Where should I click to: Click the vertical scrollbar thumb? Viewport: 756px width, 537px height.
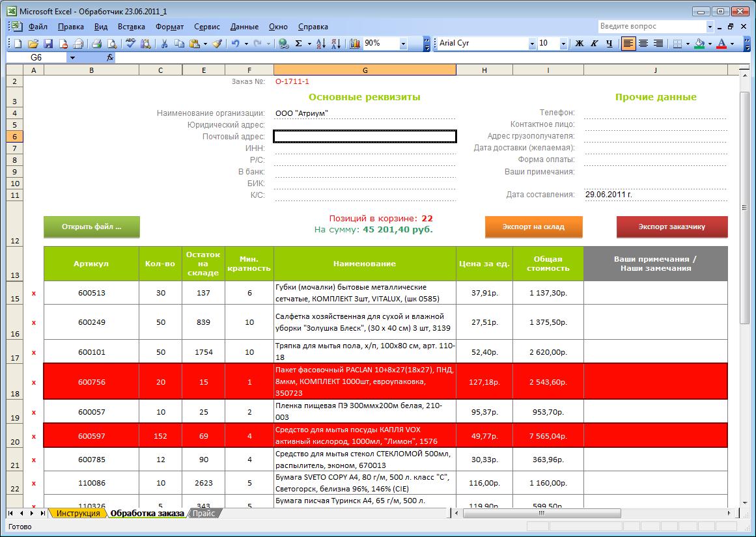[746, 208]
